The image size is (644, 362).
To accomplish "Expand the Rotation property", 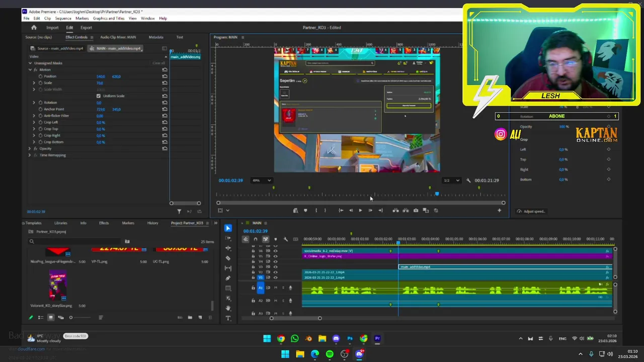I will point(34,103).
